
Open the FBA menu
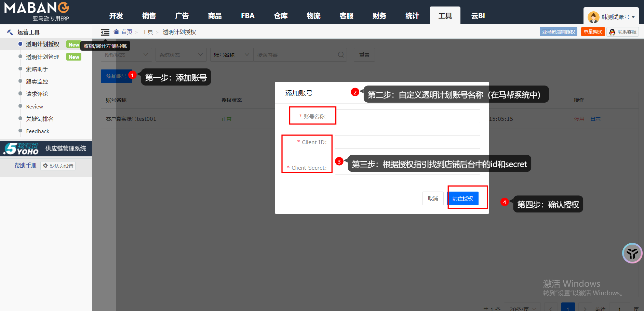pos(247,15)
